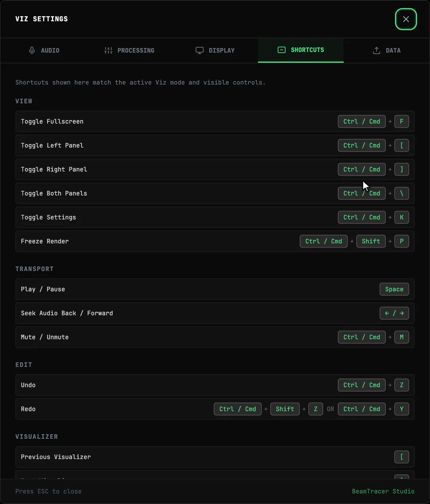430x504 pixels.
Task: Click the Z key badge in Redo row
Action: click(x=315, y=409)
